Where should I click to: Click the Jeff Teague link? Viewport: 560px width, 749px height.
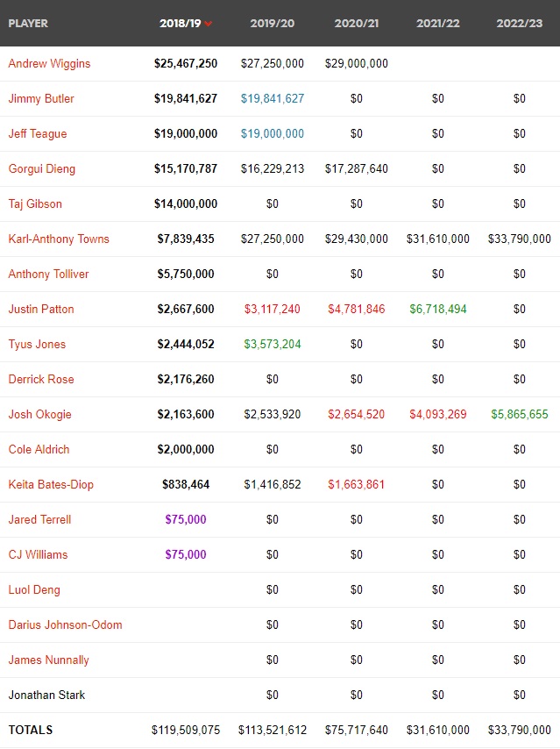(38, 133)
